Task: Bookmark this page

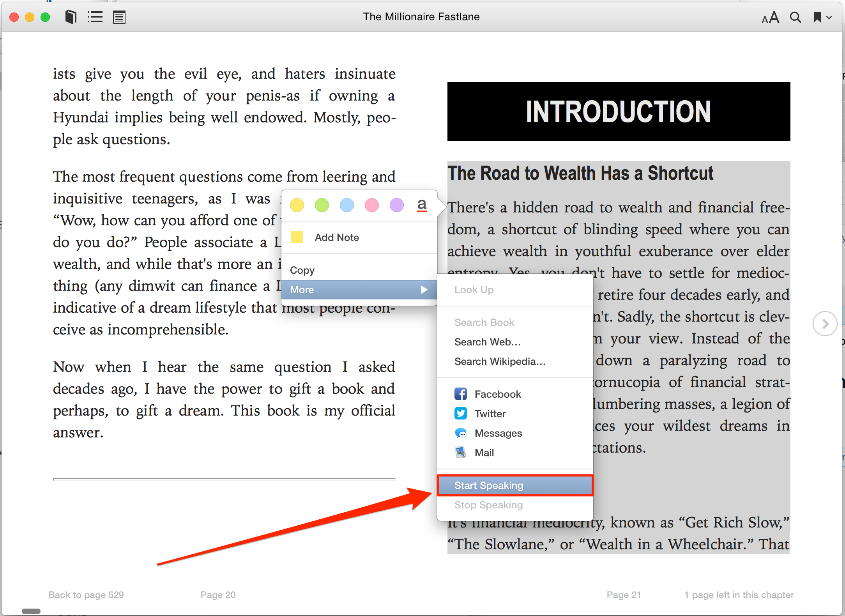Action: (817, 17)
